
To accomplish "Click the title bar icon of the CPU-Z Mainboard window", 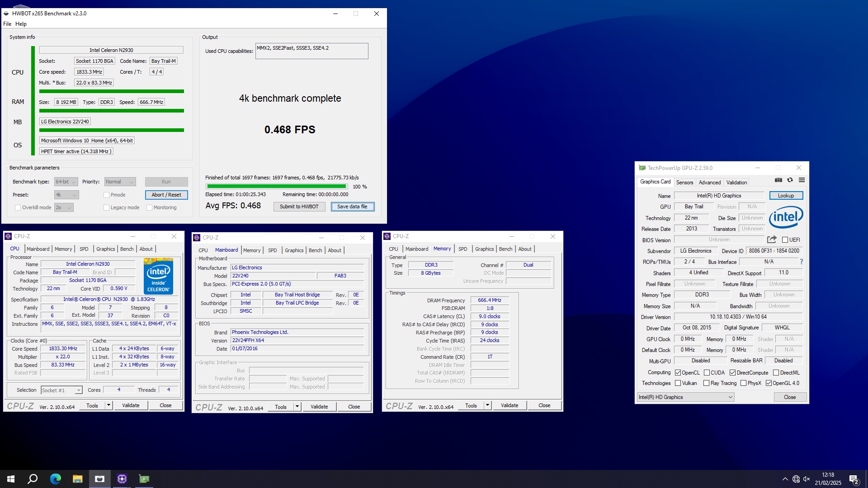I will (x=197, y=238).
